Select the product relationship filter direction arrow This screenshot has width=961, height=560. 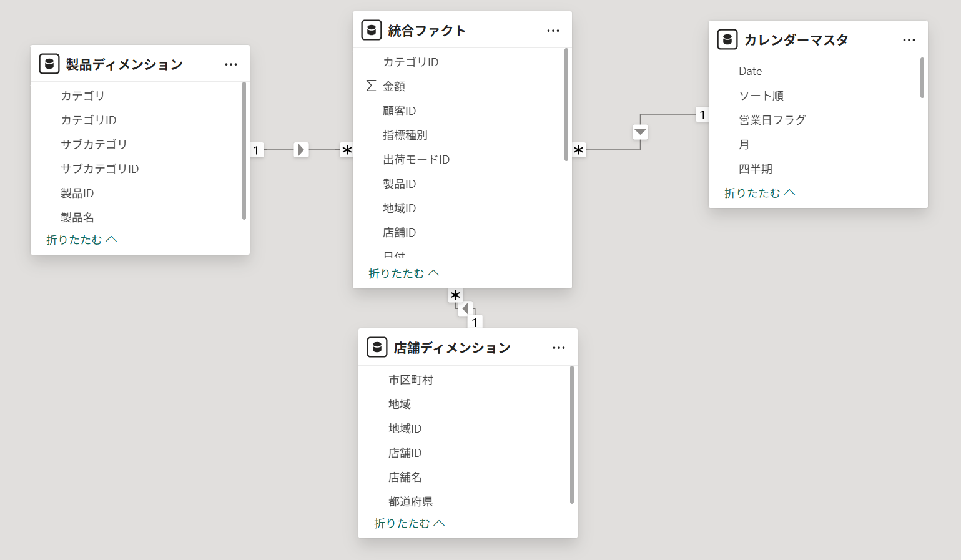[301, 150]
